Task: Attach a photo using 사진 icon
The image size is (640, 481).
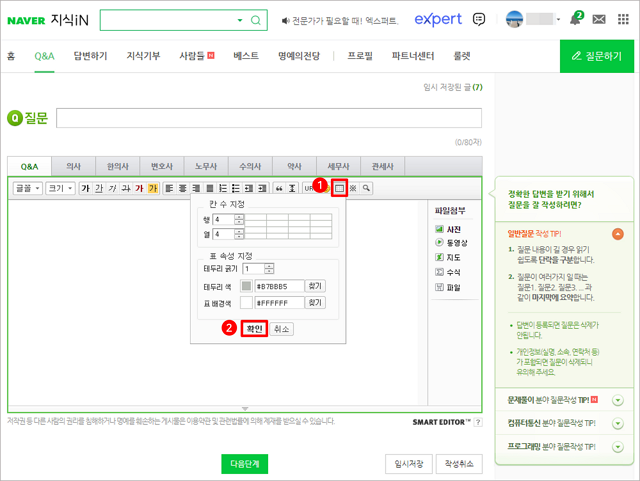Action: coord(448,229)
